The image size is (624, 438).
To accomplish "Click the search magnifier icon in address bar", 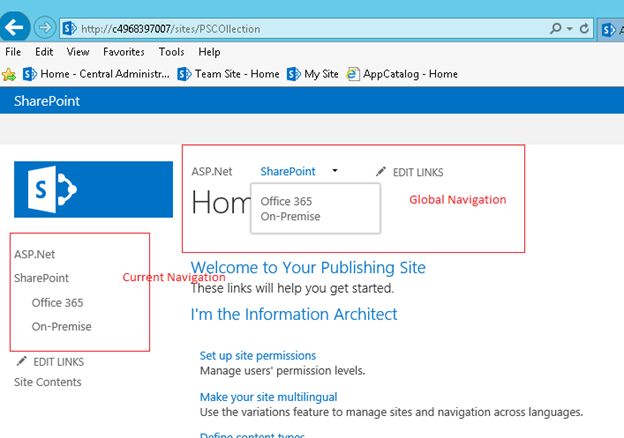I will [x=555, y=28].
